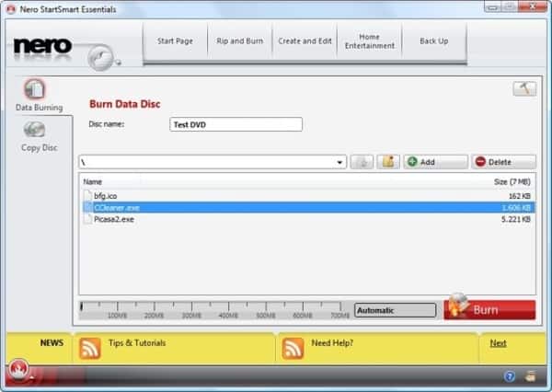This screenshot has height=392, width=552.
Task: Select Data Burning in the sidebar
Action: coord(39,96)
